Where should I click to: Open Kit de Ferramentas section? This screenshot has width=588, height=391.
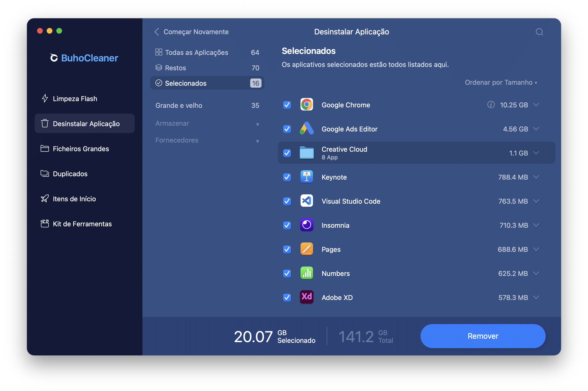tap(85, 224)
